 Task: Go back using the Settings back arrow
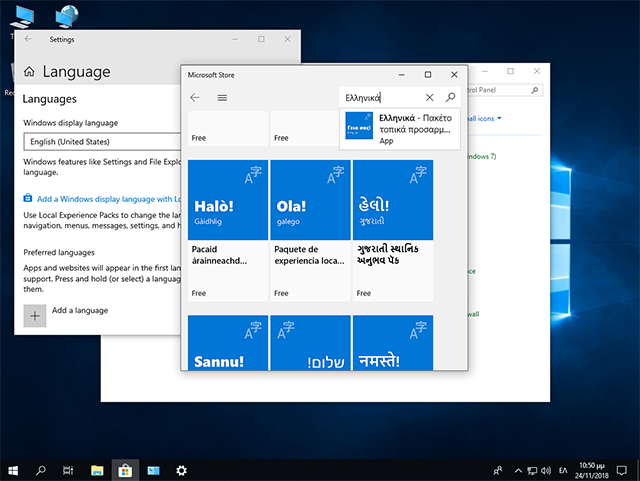click(x=28, y=39)
